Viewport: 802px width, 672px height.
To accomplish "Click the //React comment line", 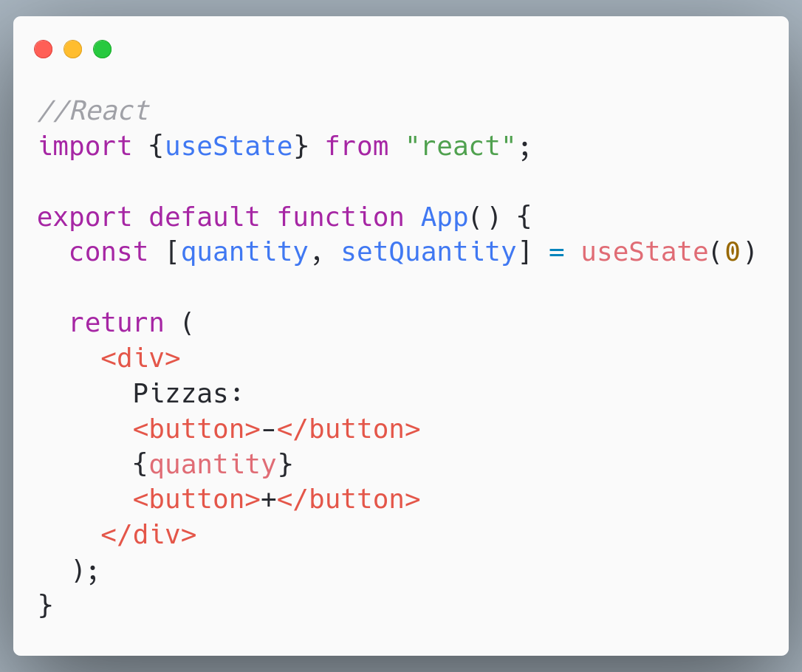I will coord(94,111).
